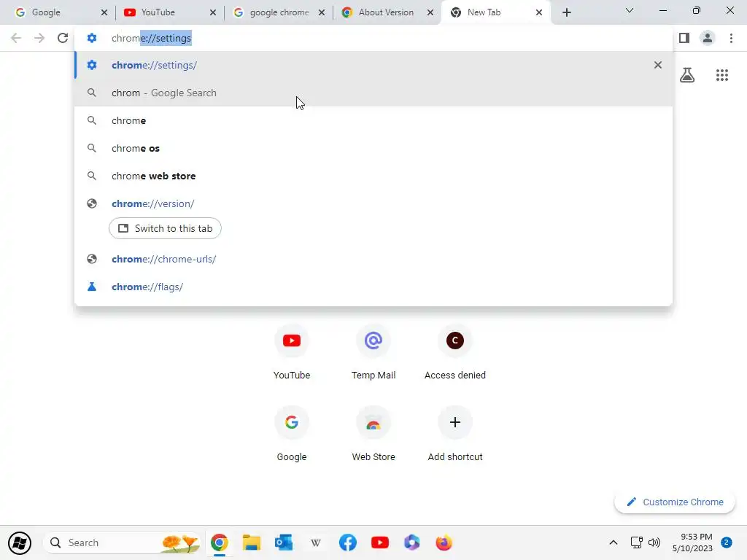Open the Windows Start button
The image size is (747, 560).
20,542
